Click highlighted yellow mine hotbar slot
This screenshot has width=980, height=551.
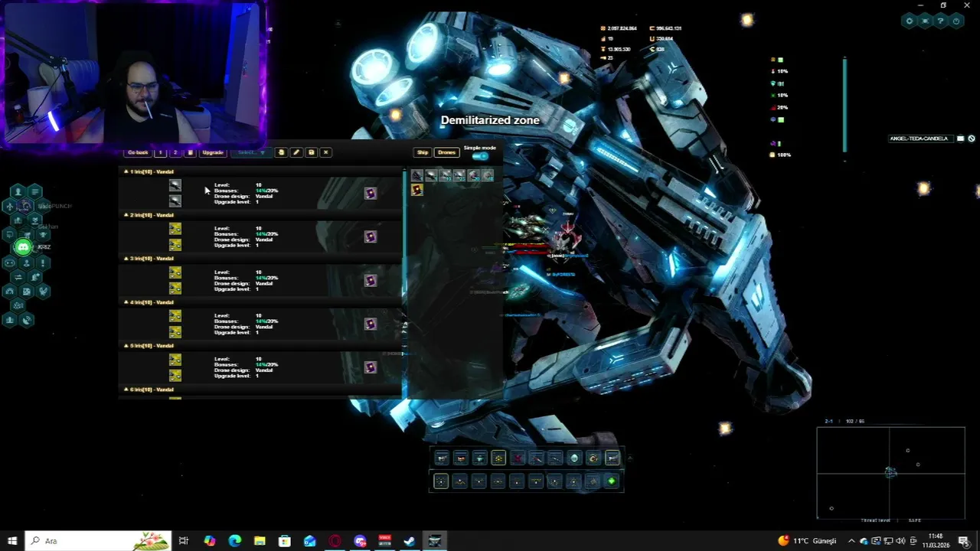pos(498,458)
